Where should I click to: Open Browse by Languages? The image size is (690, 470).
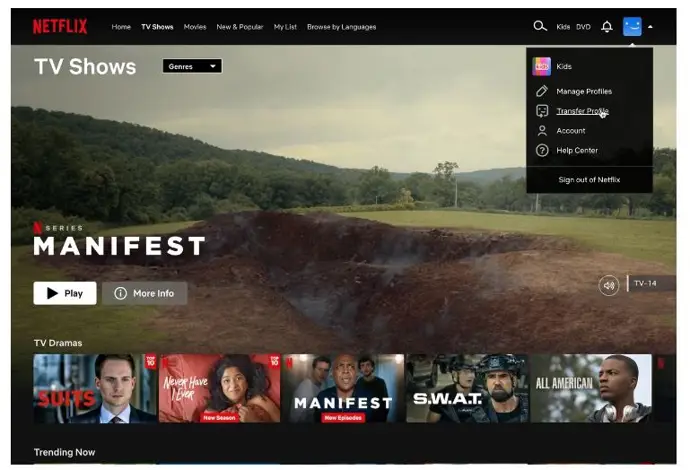(x=341, y=27)
